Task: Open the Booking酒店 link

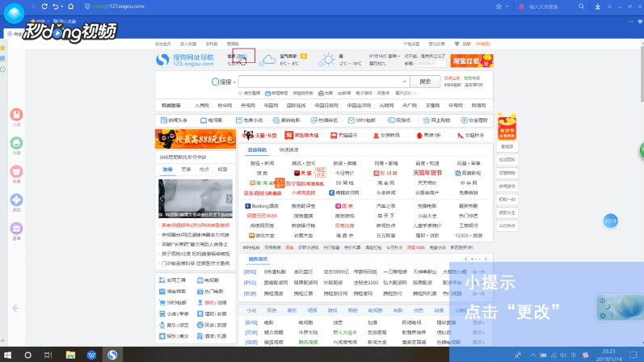Action: [262, 206]
